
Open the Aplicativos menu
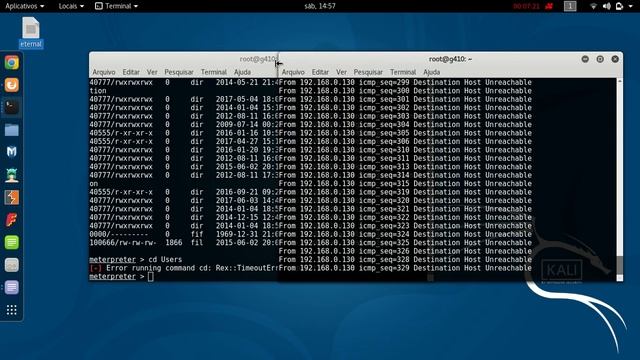24,6
